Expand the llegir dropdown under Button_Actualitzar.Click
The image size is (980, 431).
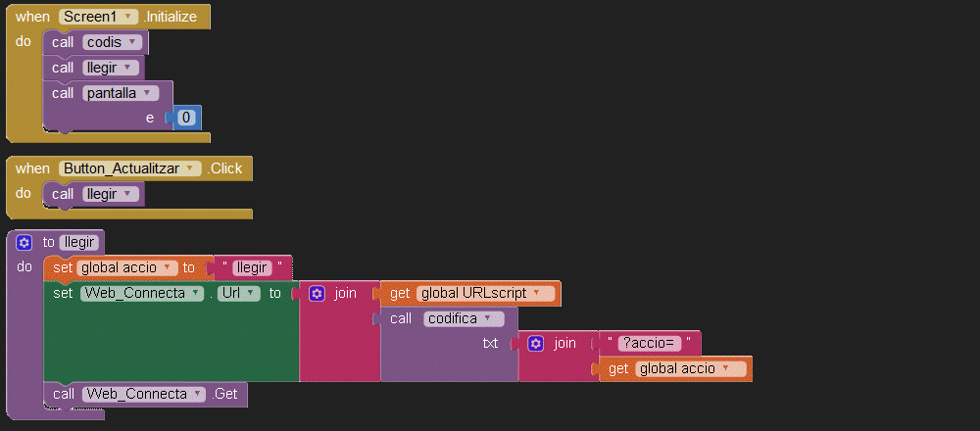tap(128, 194)
